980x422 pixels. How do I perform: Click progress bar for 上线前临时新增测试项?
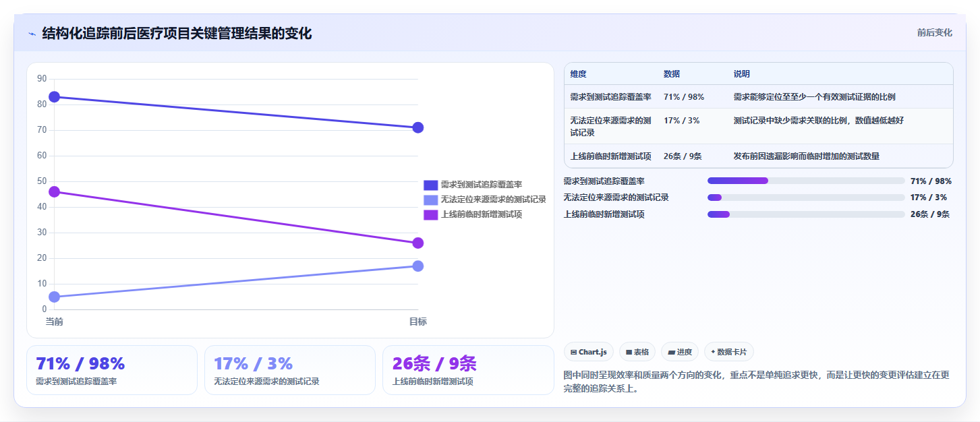coord(806,214)
